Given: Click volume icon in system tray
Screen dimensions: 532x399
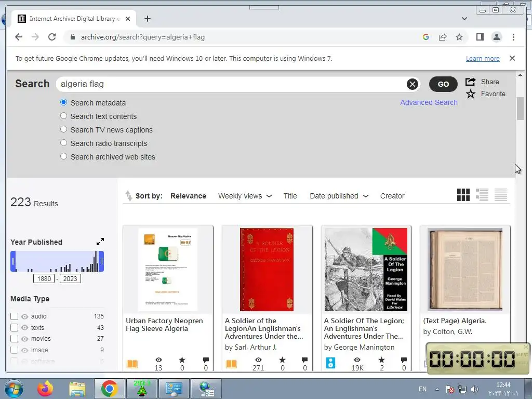Looking at the screenshot, I should 475,389.
